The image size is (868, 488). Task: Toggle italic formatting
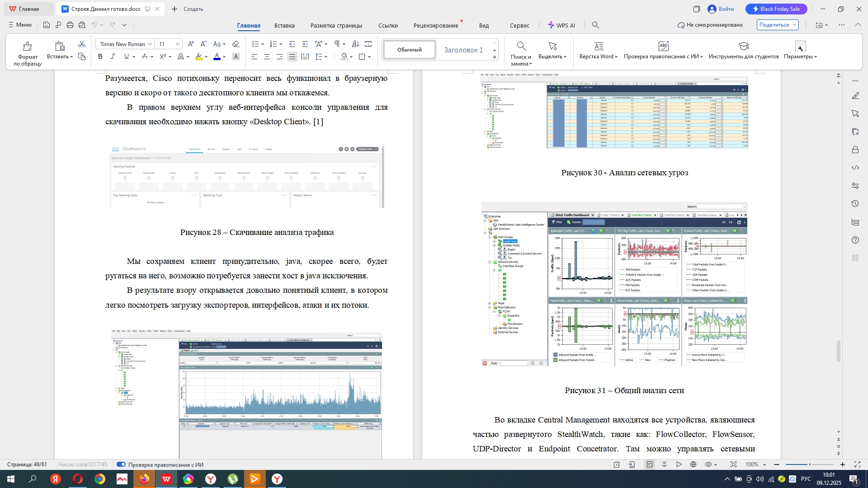[113, 56]
